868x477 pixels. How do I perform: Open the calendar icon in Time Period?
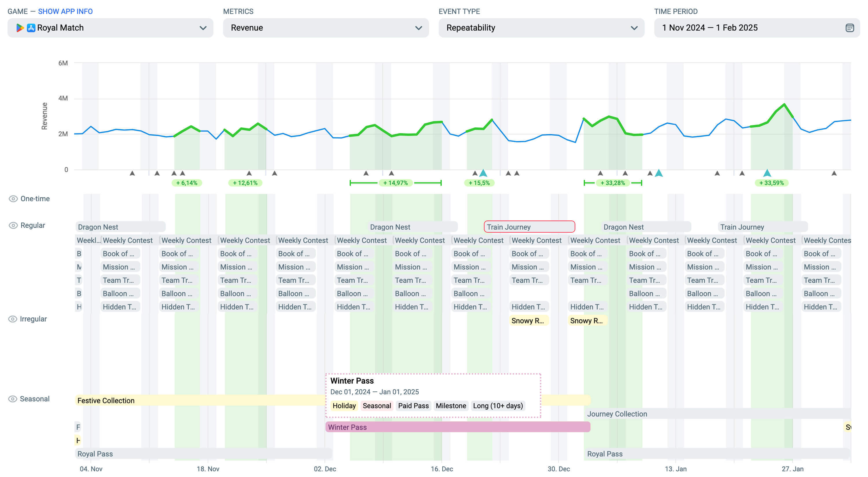[849, 28]
